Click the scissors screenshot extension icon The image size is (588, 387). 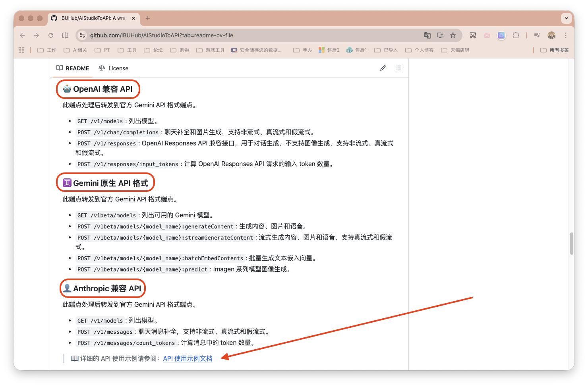click(473, 35)
